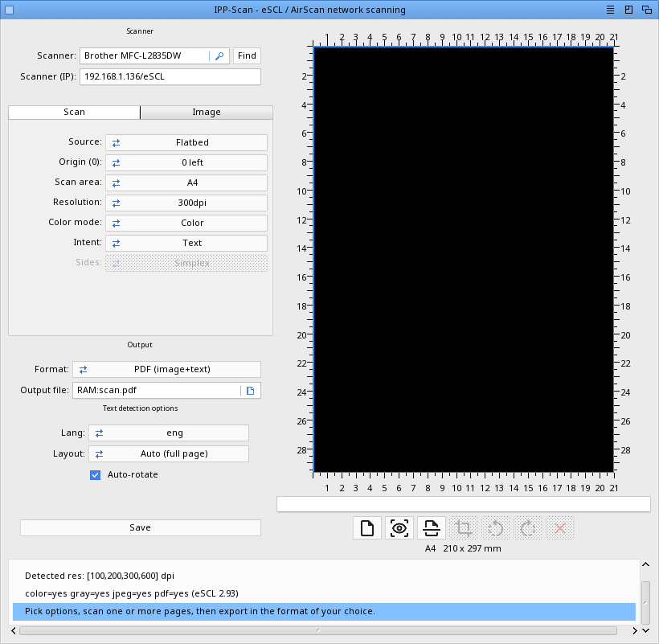The image size is (659, 644).
Task: Change Layout from Auto (full page)
Action: click(x=169, y=454)
